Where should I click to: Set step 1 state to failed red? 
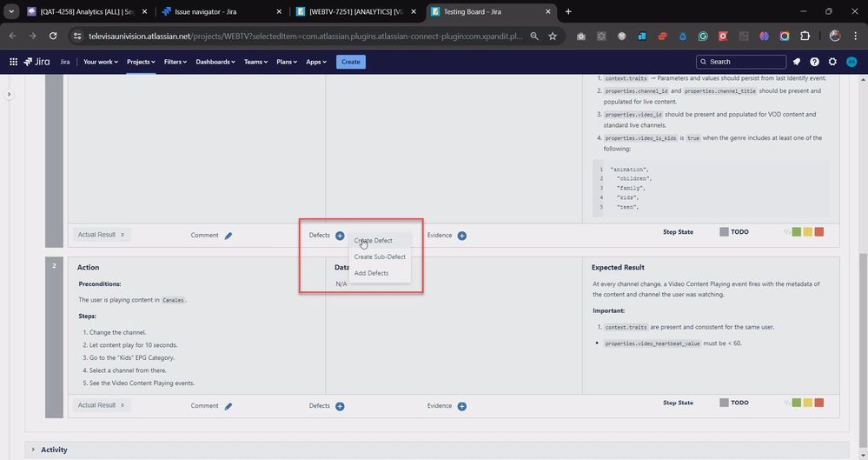click(x=818, y=231)
